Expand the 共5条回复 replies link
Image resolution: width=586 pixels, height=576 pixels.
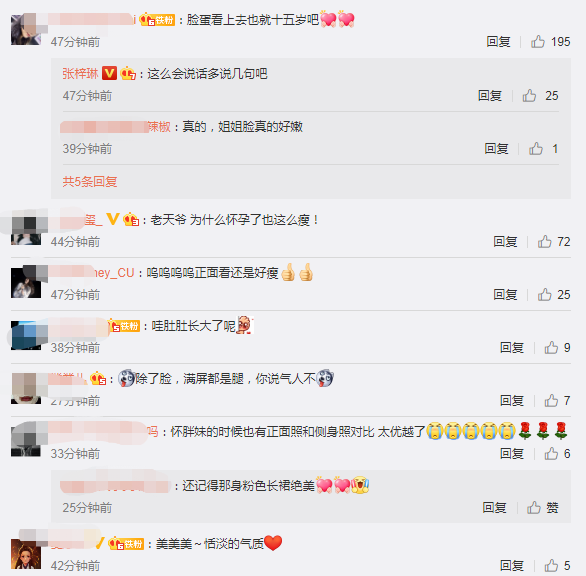90,182
